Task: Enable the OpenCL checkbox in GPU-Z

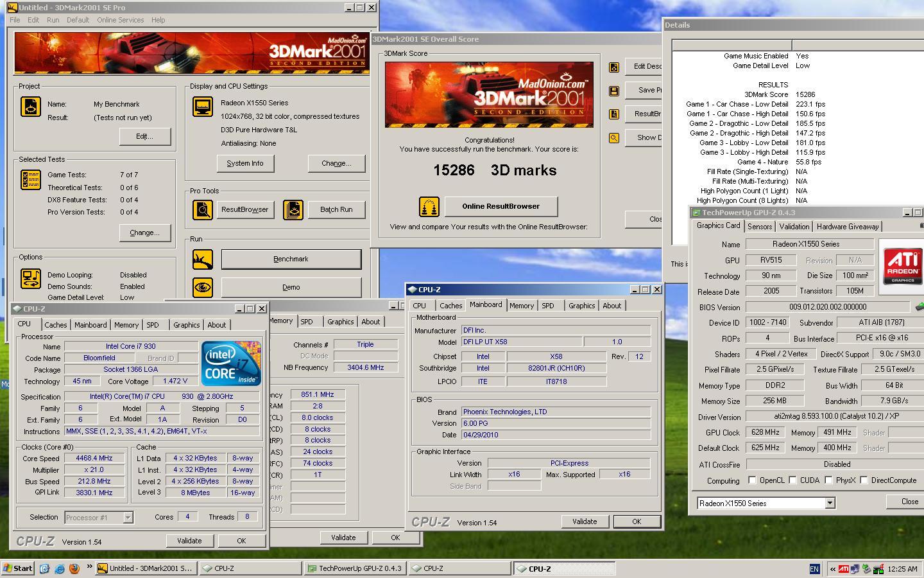Action: point(753,480)
